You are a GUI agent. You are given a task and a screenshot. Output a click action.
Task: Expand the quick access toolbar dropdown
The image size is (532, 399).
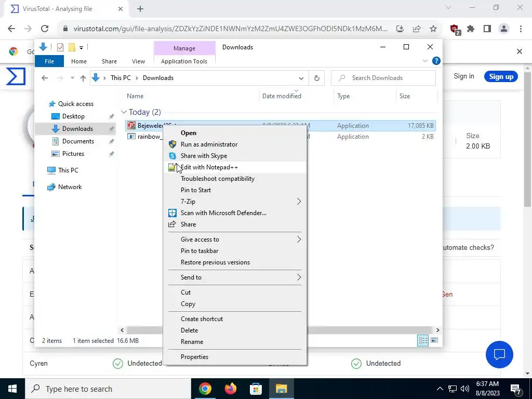[82, 47]
